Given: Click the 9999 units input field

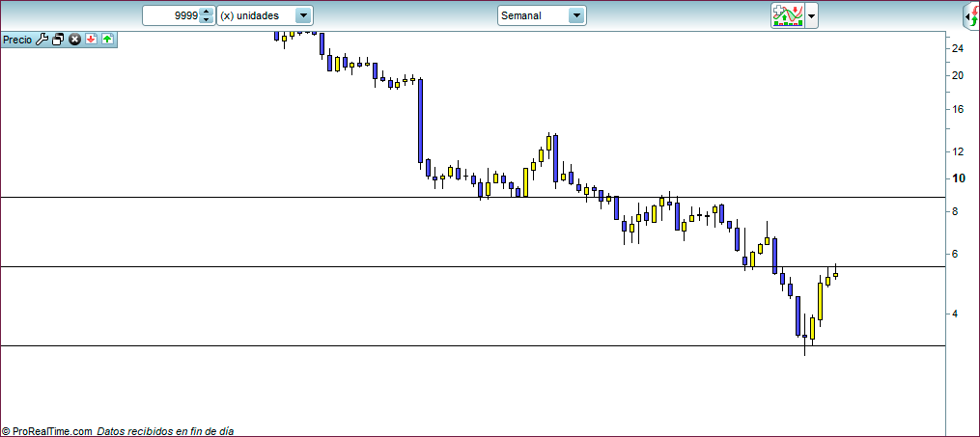Looking at the screenshot, I should (171, 15).
